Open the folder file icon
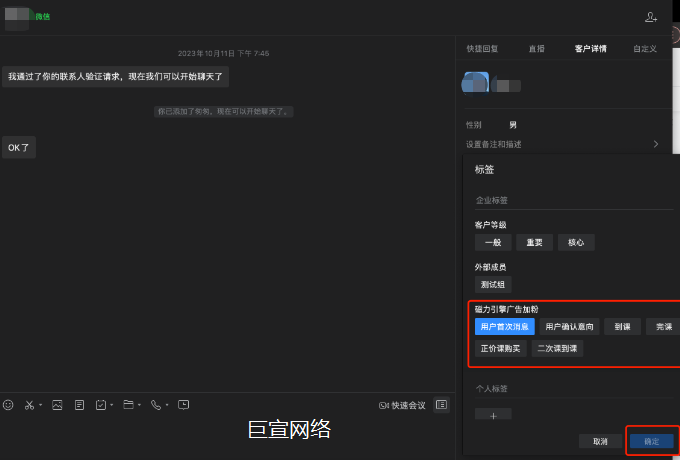Viewport: 680px width, 460px height. coord(128,405)
